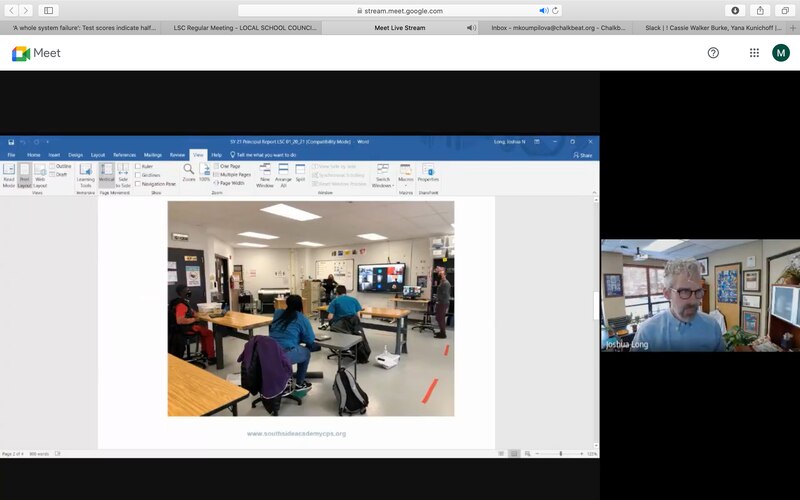800x500 pixels.
Task: Click the Zoom magnifier in Word ribbon
Action: (188, 171)
